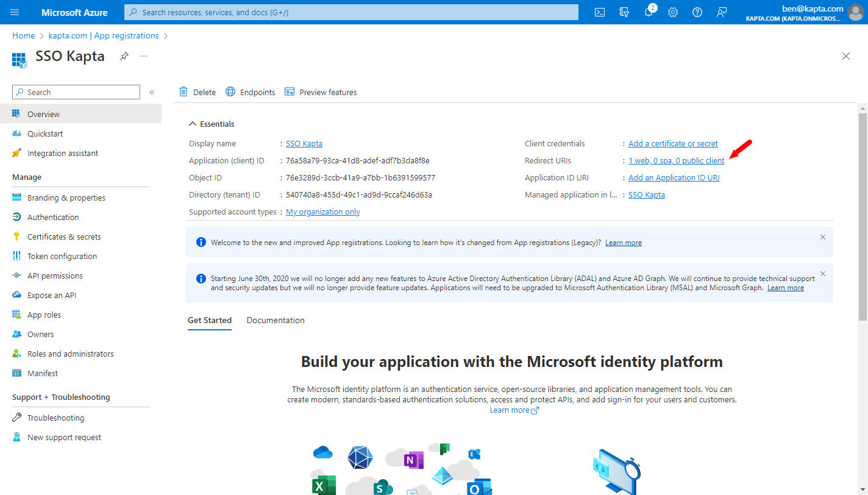868x495 pixels.
Task: Click the vertical scrollbar on right
Action: click(863, 213)
